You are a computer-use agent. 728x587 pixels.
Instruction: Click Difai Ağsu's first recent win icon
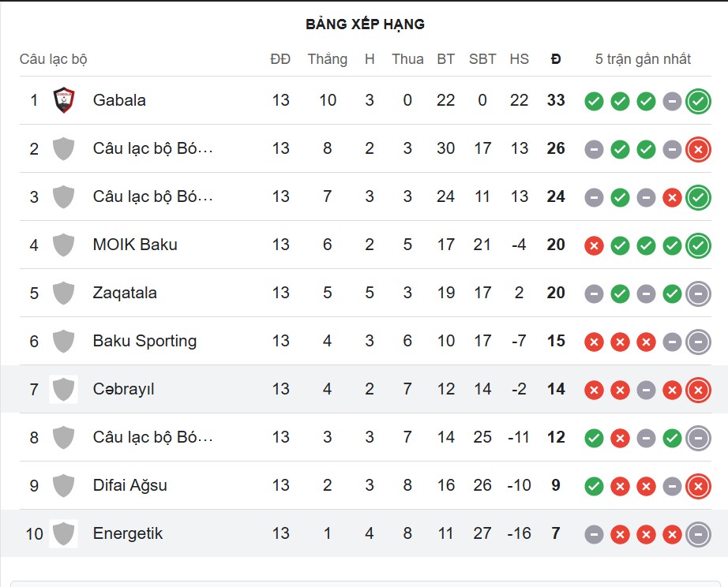point(594,486)
